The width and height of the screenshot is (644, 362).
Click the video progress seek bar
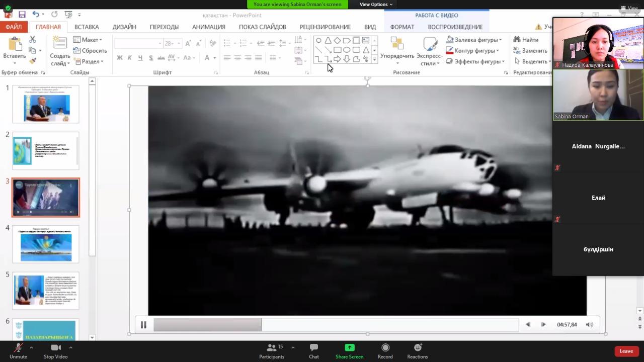336,325
